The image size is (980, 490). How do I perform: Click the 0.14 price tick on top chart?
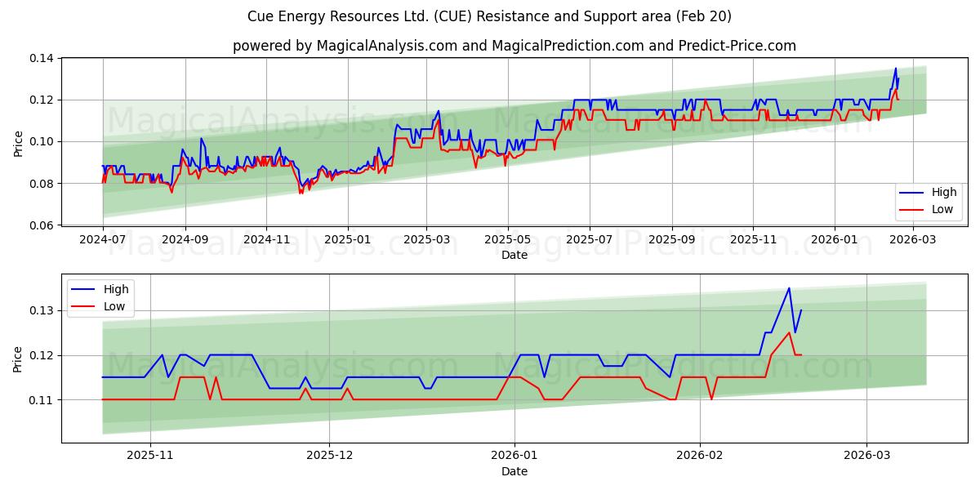click(x=42, y=59)
